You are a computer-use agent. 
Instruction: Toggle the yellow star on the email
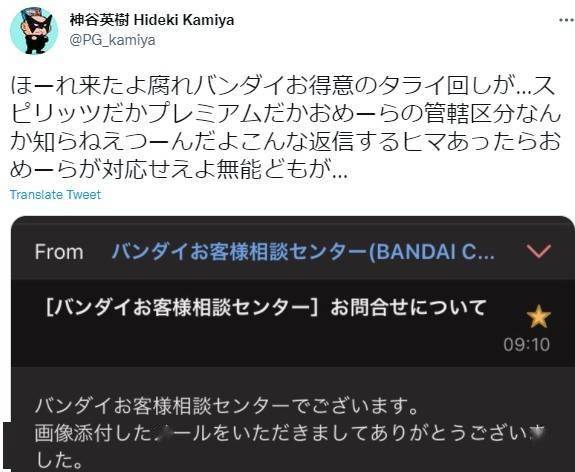(538, 317)
